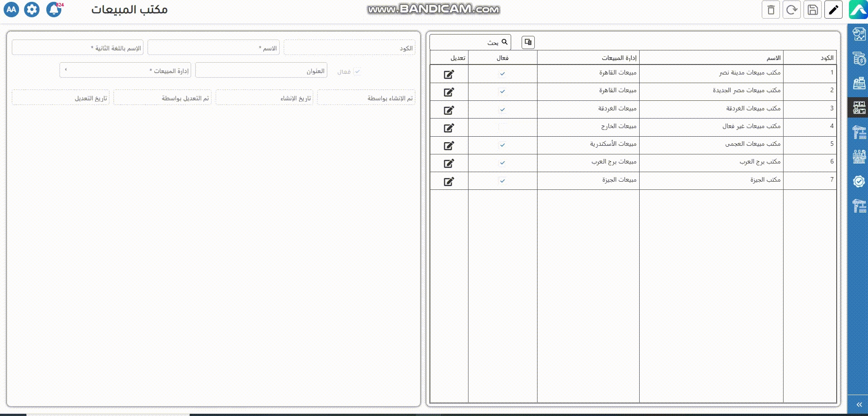Viewport: 868px width, 416px height.
Task: Open the verified badge sidebar menu item
Action: click(859, 182)
